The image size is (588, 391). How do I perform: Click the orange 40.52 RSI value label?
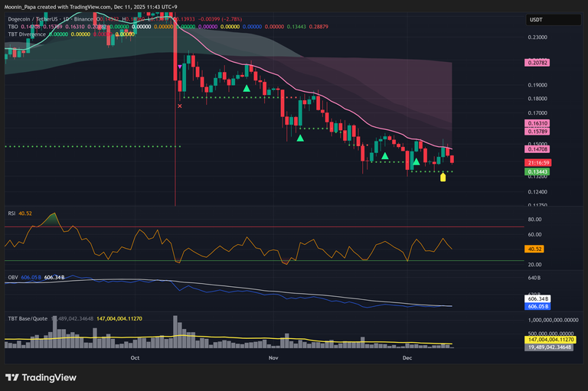pyautogui.click(x=535, y=249)
